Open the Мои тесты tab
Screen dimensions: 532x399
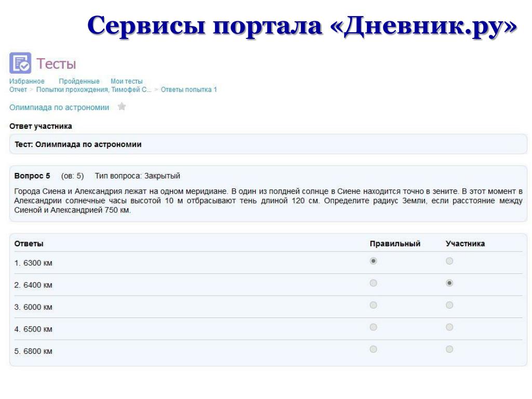click(x=127, y=82)
